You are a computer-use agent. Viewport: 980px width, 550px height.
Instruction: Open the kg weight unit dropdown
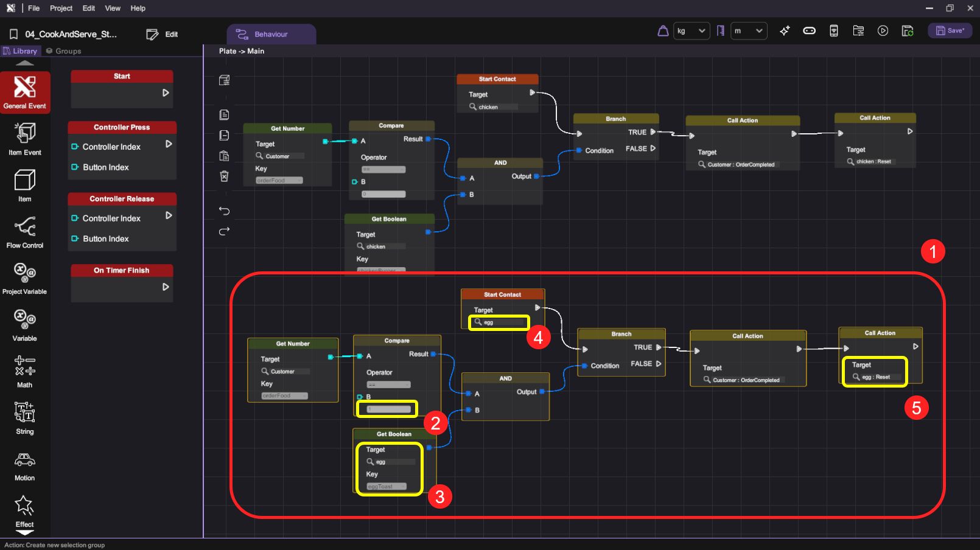[x=691, y=31]
